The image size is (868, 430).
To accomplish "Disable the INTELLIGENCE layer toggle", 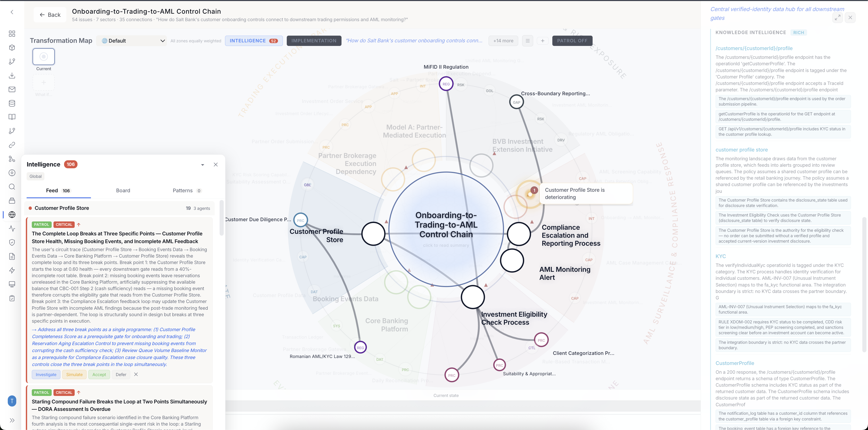I will click(x=254, y=41).
